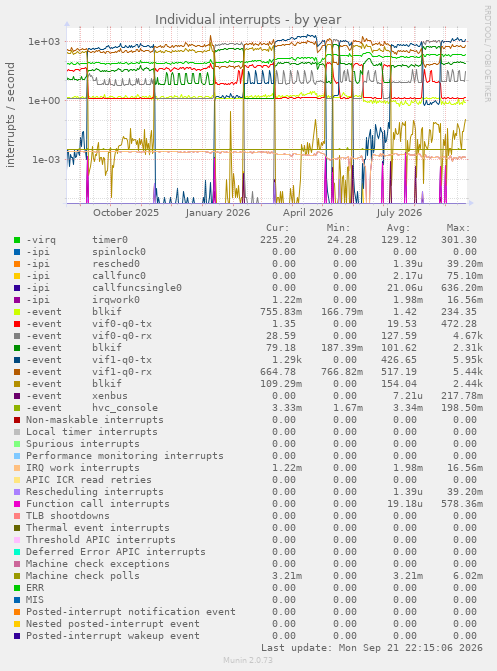Image resolution: width=497 pixels, height=671 pixels.
Task: Click the 'Munin 2.0.73' footer text
Action: click(248, 660)
